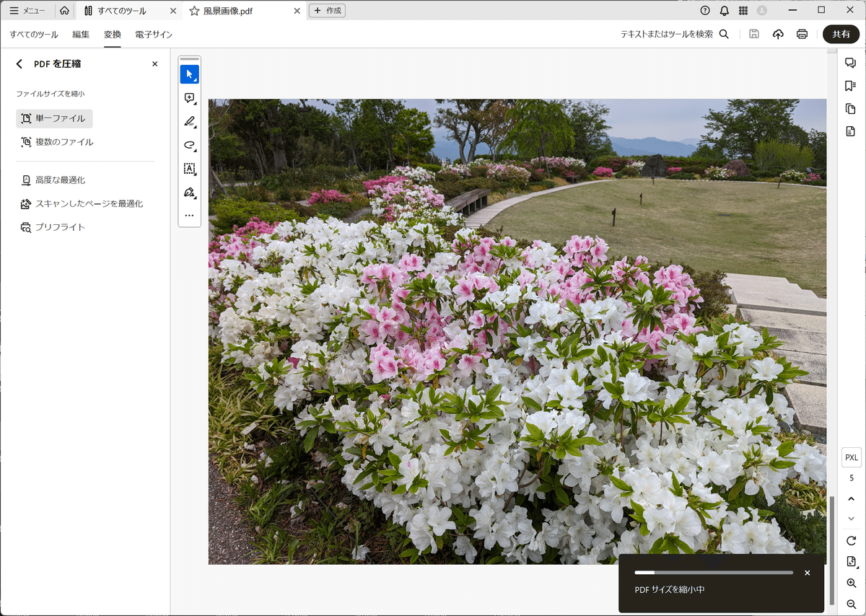
Task: Click the save floppy disk icon
Action: [x=754, y=34]
